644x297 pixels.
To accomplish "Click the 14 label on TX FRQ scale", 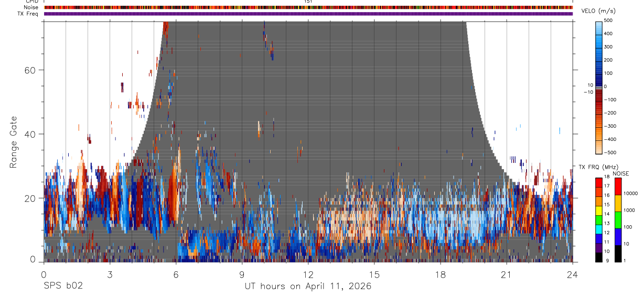I will [607, 214].
